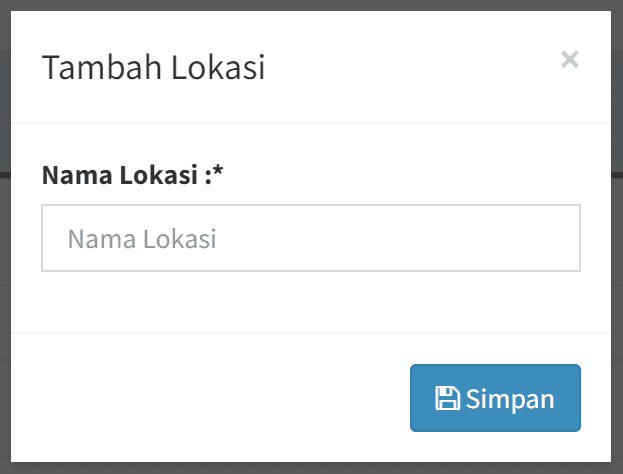
Task: Click the required asterisk after Nama Lokasi
Action: (219, 174)
